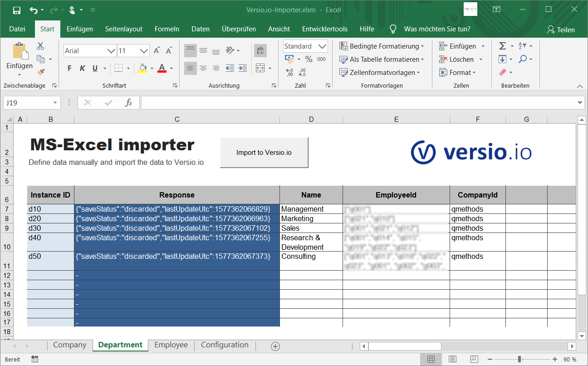Image resolution: width=588 pixels, height=366 pixels.
Task: Open the Datei menu
Action: pyautogui.click(x=17, y=29)
